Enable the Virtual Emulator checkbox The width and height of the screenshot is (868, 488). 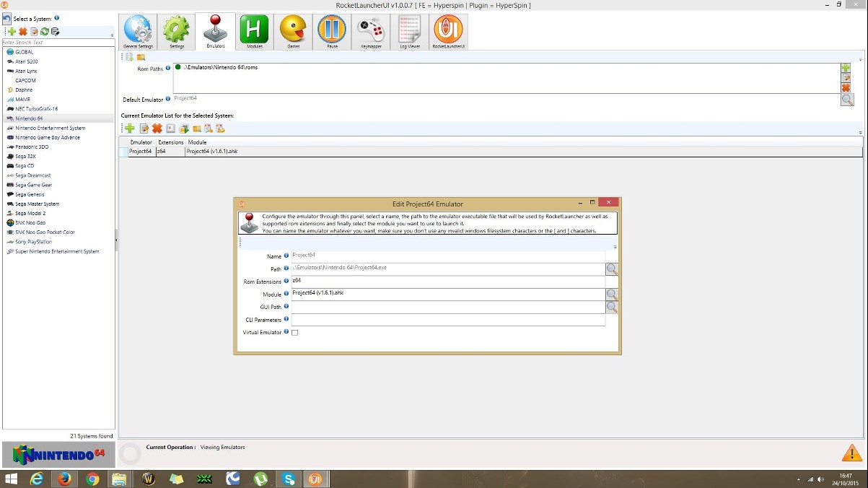(294, 332)
